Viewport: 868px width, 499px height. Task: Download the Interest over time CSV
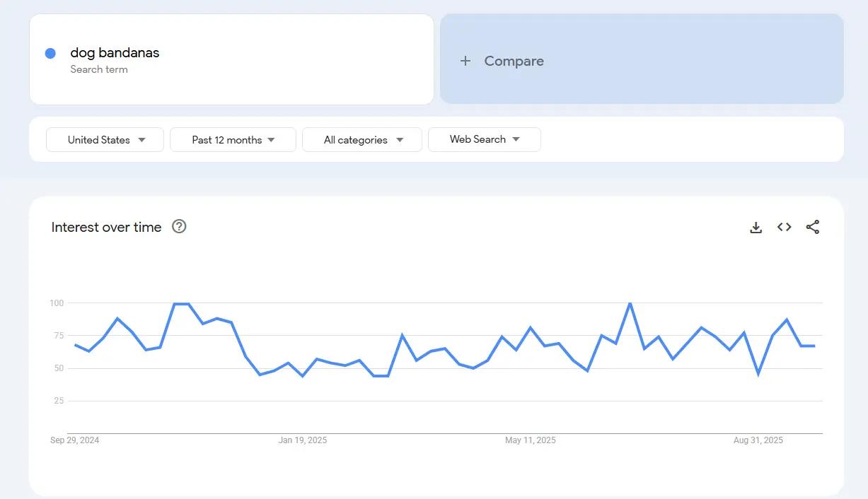coord(756,227)
